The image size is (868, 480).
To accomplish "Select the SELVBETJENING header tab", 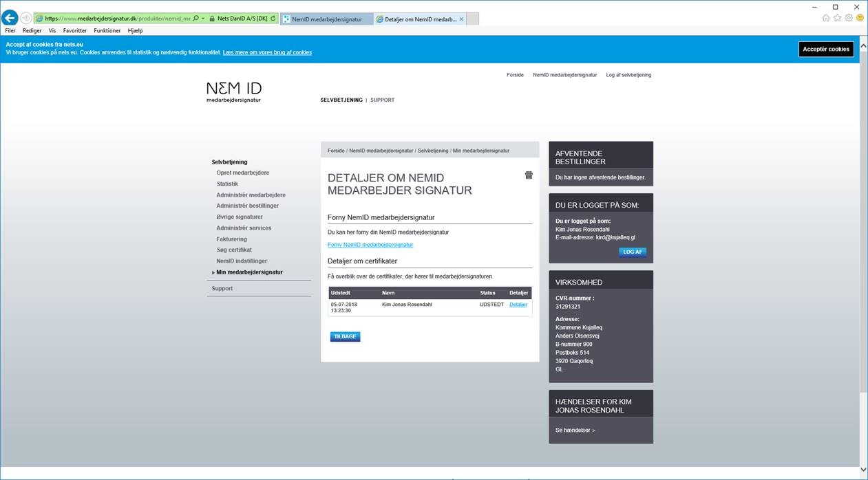I will (341, 100).
